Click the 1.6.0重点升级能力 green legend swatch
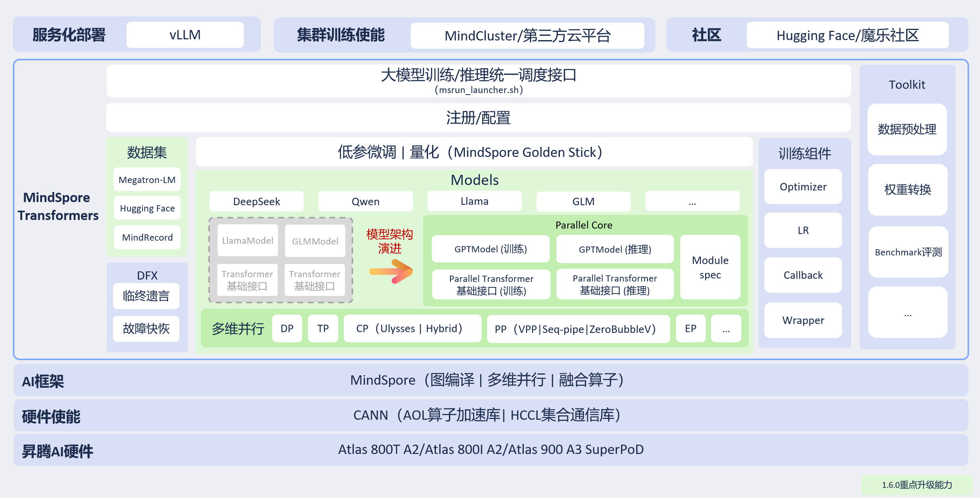Image resolution: width=980 pixels, height=498 pixels. click(917, 485)
